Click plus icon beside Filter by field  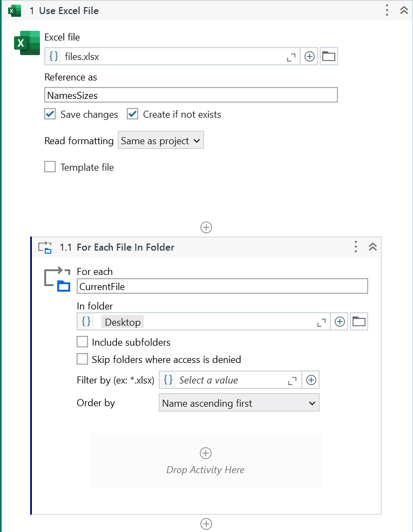[311, 380]
